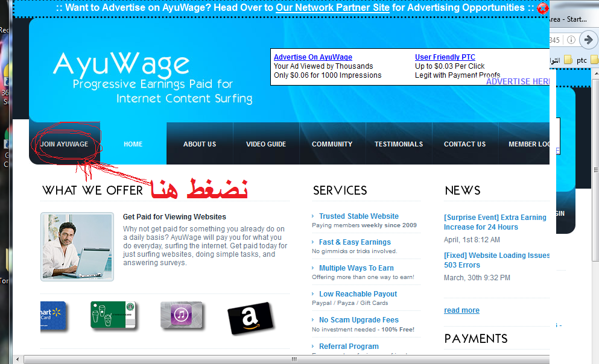Image resolution: width=599 pixels, height=364 pixels.
Task: Click the vertical scrollbar thumb in browser
Action: tap(595, 170)
